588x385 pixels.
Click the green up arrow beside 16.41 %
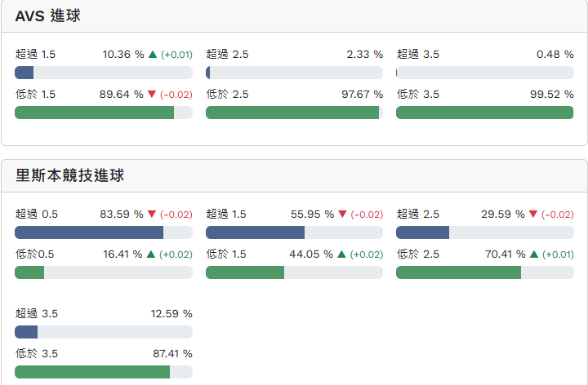point(151,254)
